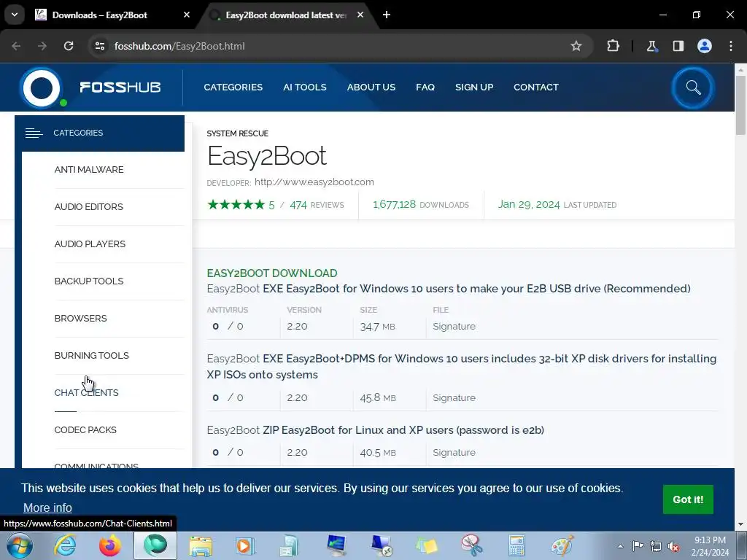The image size is (747, 560).
Task: View site information icon in address bar
Action: [x=100, y=46]
